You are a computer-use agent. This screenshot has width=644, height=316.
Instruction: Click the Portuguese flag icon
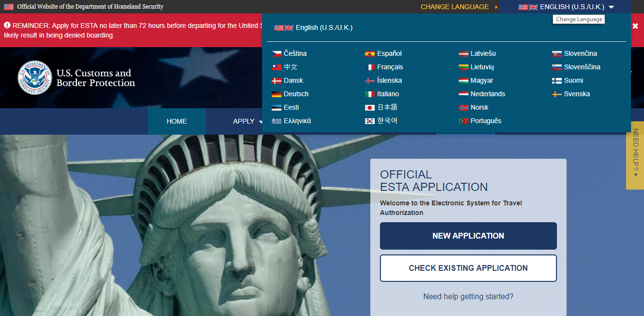(x=463, y=121)
